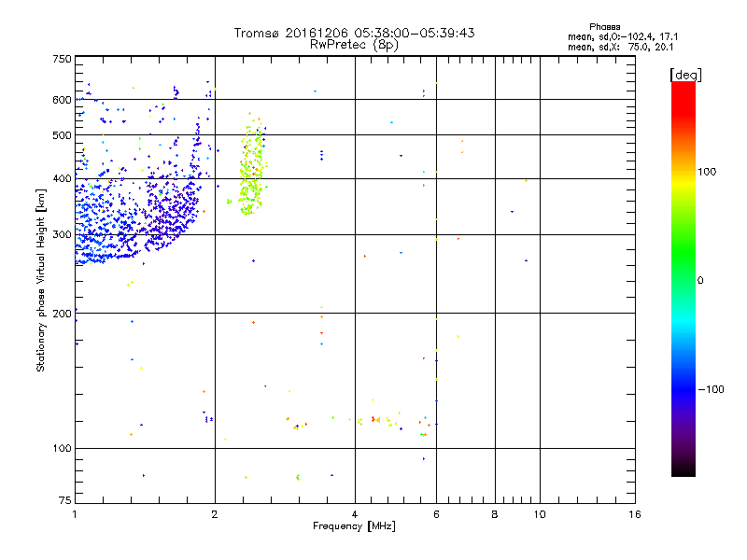Click the colorbar tick label '-100'
This screenshot has width=747, height=560.
[x=712, y=389]
